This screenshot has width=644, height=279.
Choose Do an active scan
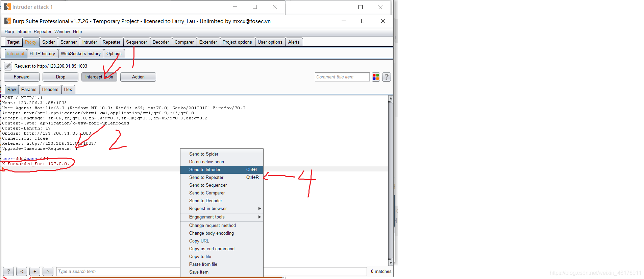222,162
